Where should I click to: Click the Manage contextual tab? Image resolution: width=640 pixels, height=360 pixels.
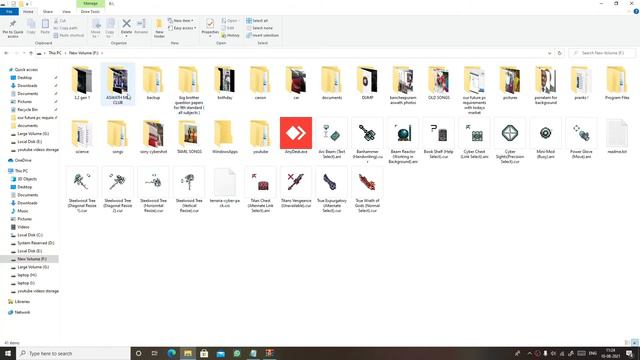point(90,3)
